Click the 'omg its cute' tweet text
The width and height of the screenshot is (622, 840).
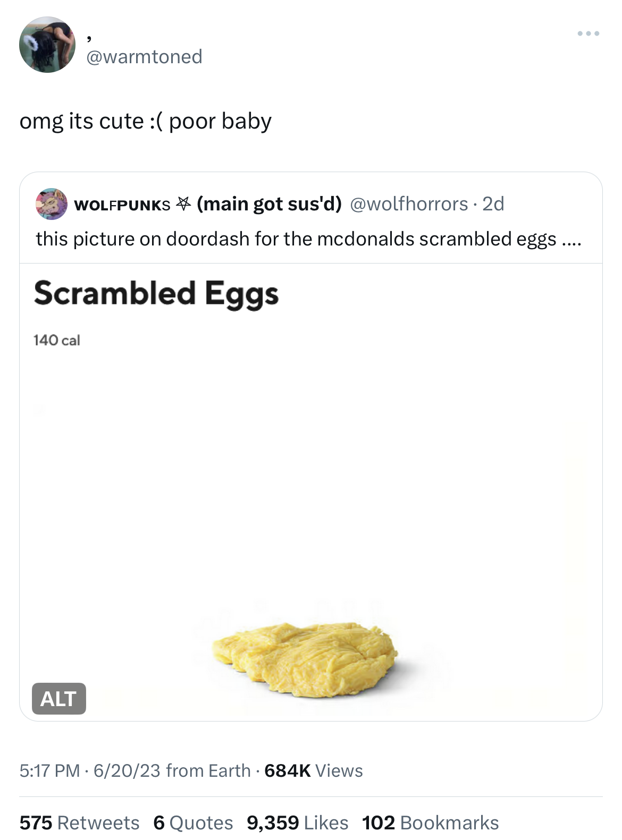146,121
